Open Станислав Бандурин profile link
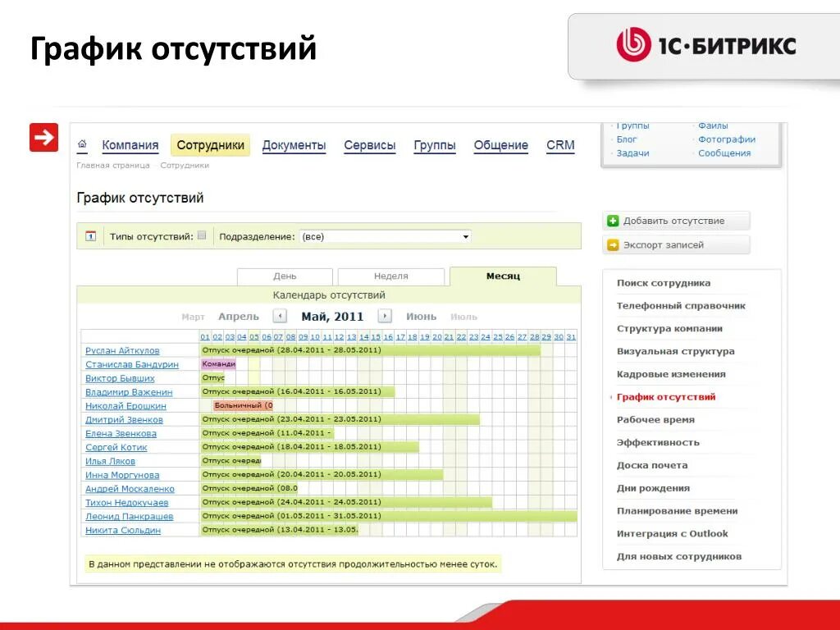The width and height of the screenshot is (840, 630). coord(132,364)
